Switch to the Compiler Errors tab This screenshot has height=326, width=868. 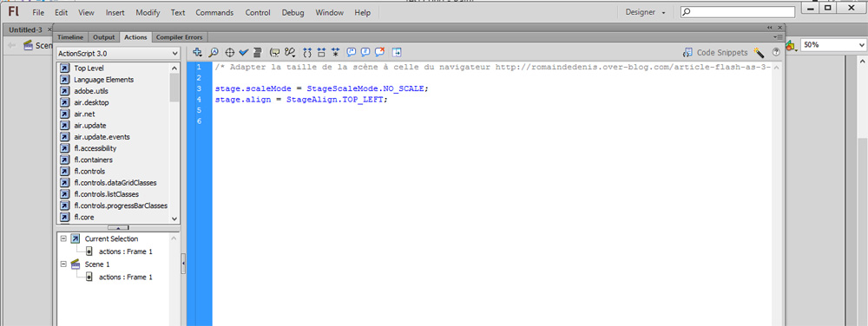click(x=180, y=37)
